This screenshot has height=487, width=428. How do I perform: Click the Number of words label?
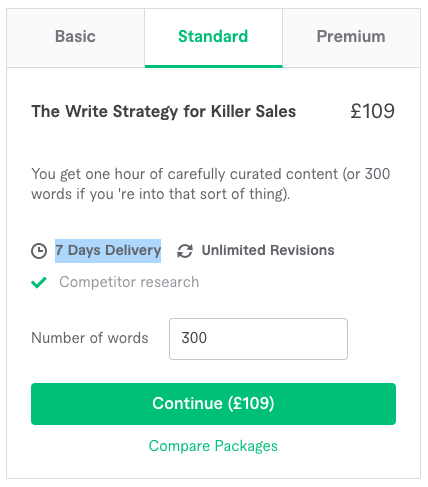(x=90, y=338)
